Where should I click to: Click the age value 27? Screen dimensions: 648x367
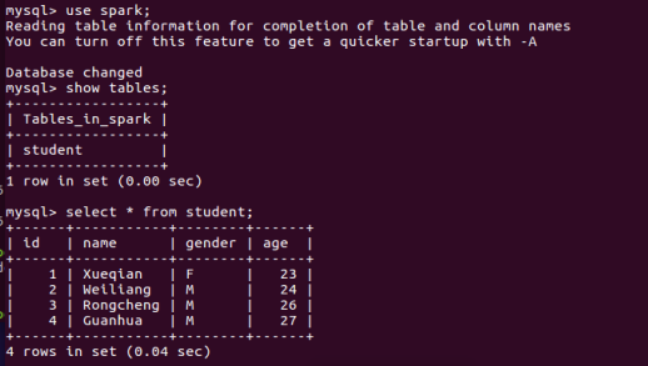(288, 321)
